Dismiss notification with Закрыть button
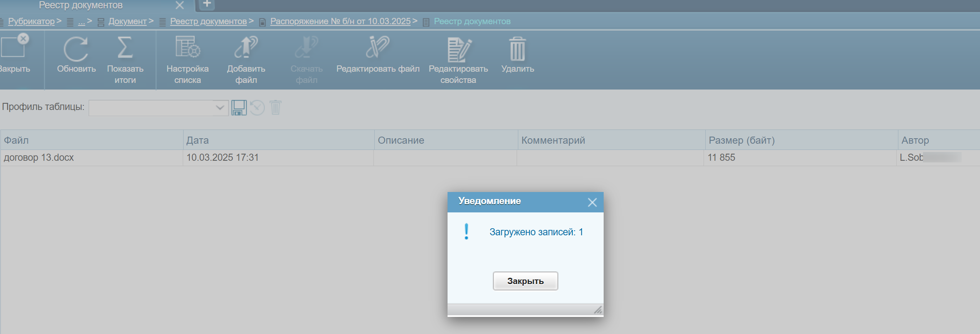980x334 pixels. pyautogui.click(x=525, y=281)
